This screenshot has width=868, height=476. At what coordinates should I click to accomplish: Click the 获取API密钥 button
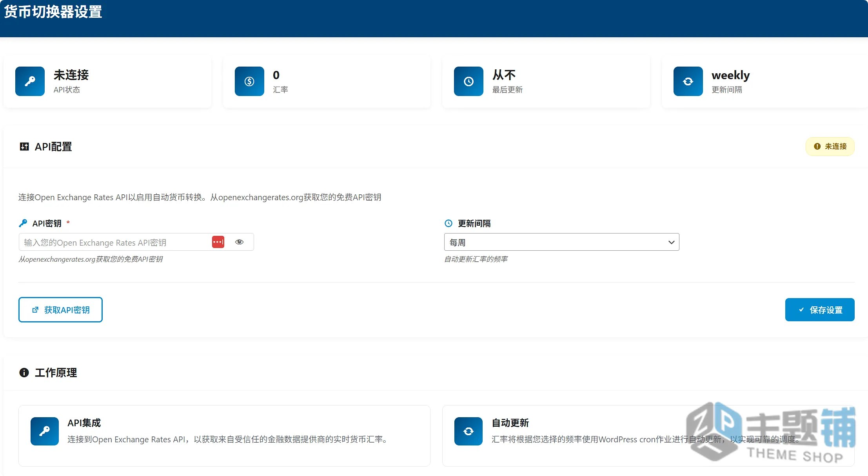point(60,309)
